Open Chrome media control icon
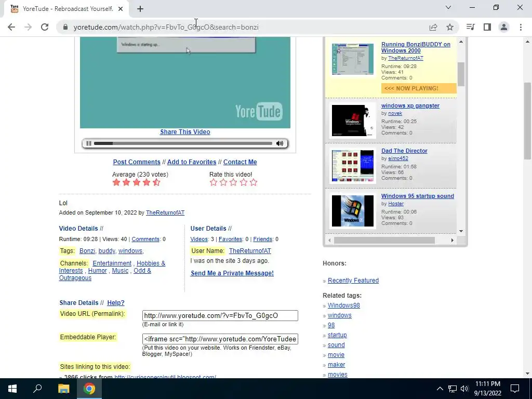Screen dimensions: 532x399 [x=471, y=27]
